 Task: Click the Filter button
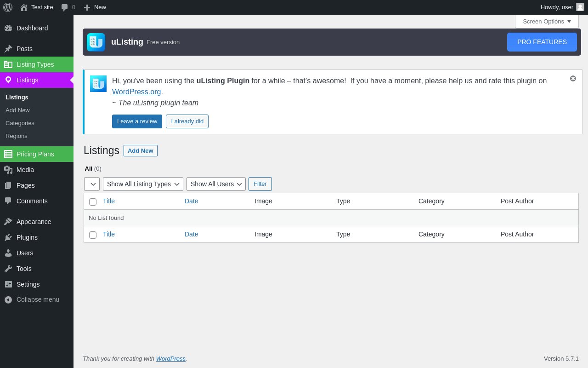[260, 184]
